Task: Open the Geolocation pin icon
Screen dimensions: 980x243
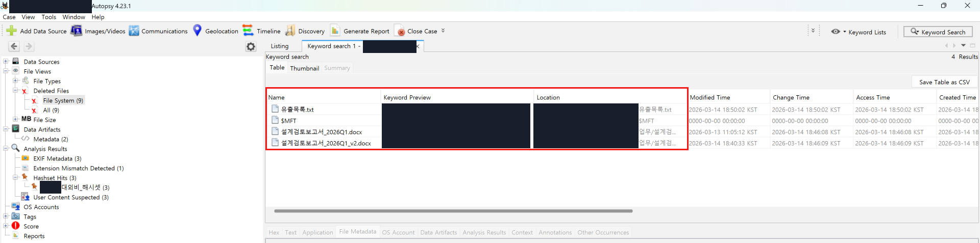Action: (x=198, y=31)
